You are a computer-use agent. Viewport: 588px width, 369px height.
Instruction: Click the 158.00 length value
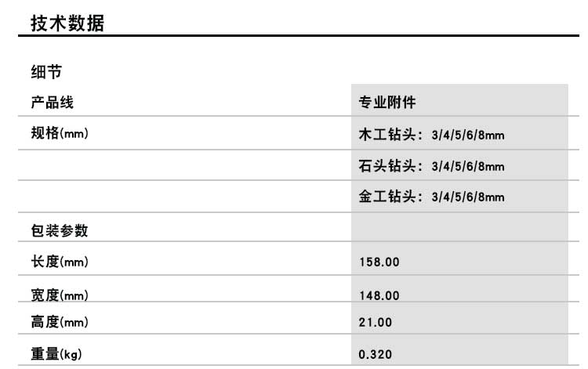(x=379, y=262)
